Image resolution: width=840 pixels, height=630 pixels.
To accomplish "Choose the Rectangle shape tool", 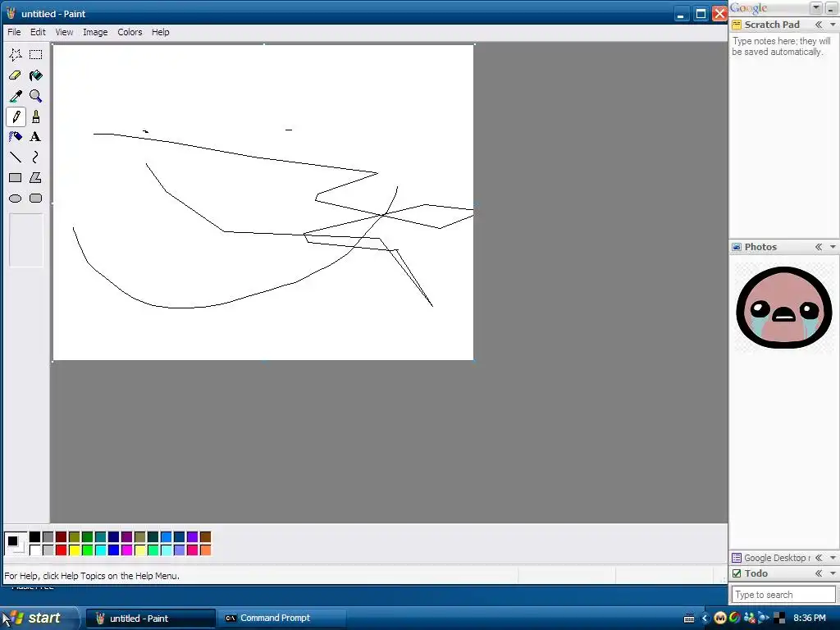I will pyautogui.click(x=16, y=178).
